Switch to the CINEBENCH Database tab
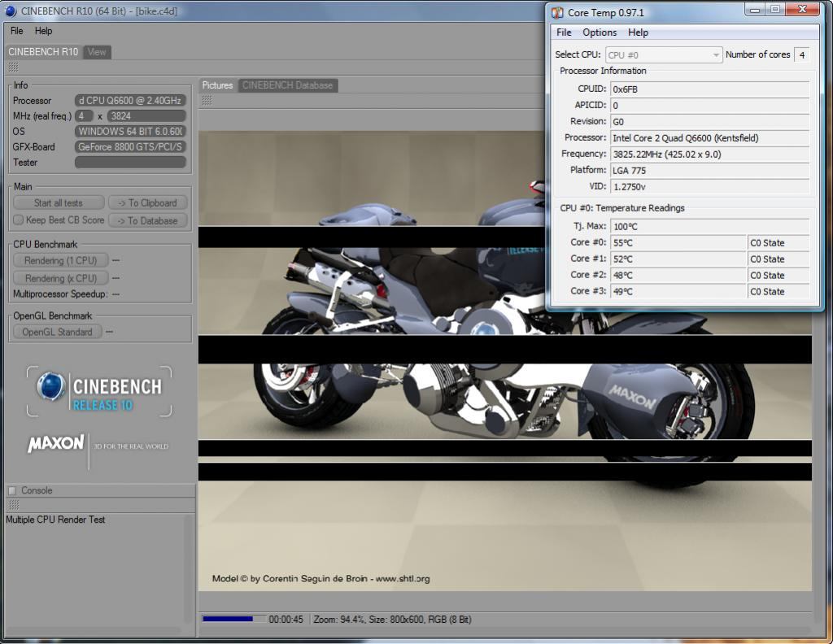Screen dimensions: 833x644 (287, 85)
